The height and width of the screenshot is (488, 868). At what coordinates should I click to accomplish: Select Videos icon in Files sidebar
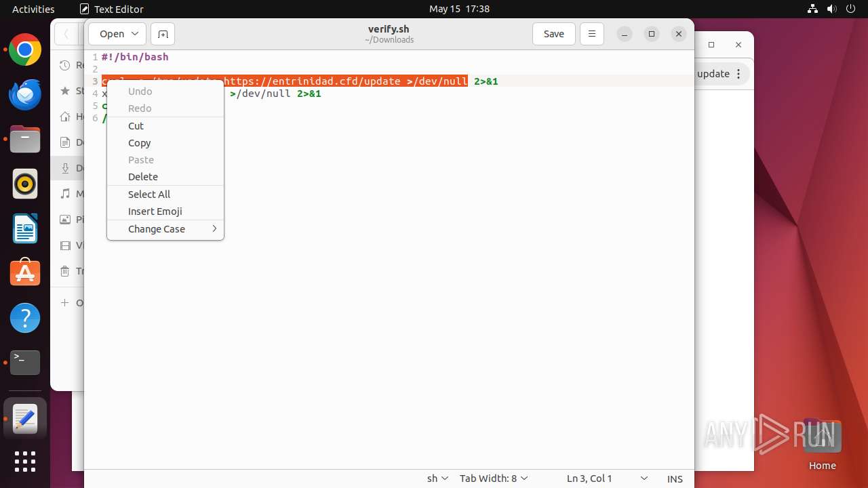coord(65,245)
